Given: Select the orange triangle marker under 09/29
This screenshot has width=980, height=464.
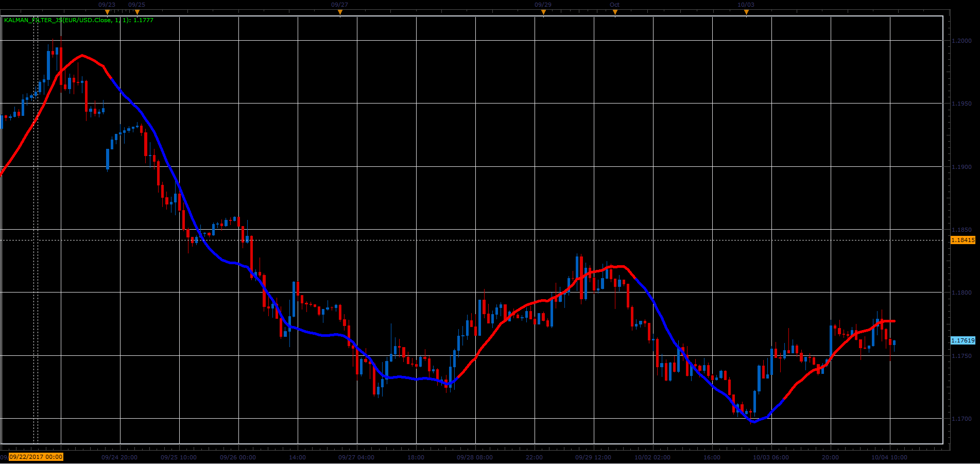Looking at the screenshot, I should (x=543, y=12).
